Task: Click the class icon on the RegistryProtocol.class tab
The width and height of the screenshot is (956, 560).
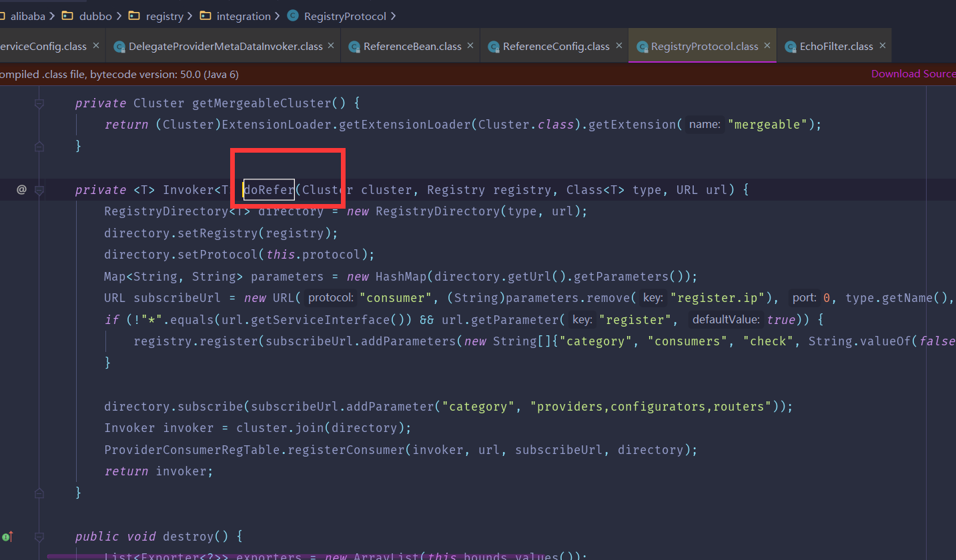Action: [642, 47]
